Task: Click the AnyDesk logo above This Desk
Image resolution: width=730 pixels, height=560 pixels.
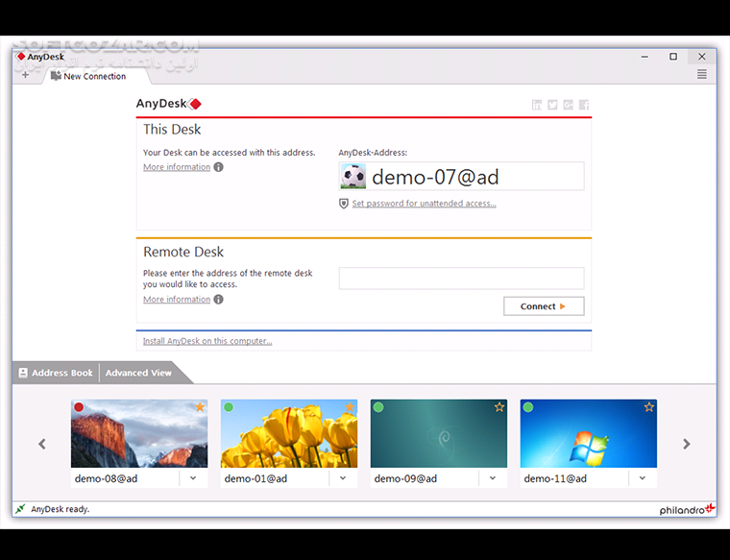Action: click(x=168, y=104)
